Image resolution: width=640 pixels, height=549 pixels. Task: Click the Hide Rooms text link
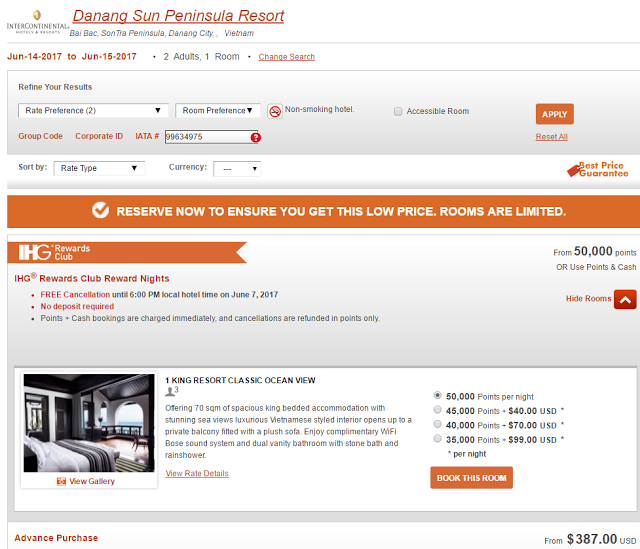588,298
